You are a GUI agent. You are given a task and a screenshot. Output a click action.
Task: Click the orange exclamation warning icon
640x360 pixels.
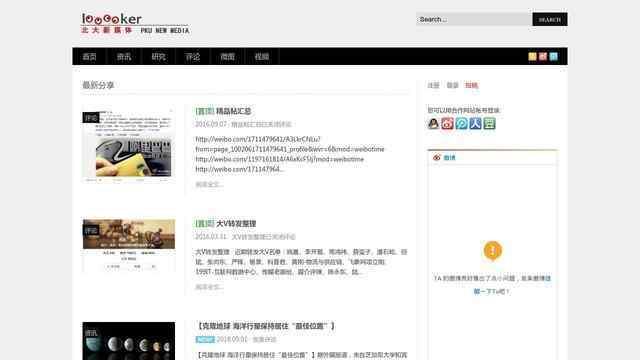tap(493, 251)
